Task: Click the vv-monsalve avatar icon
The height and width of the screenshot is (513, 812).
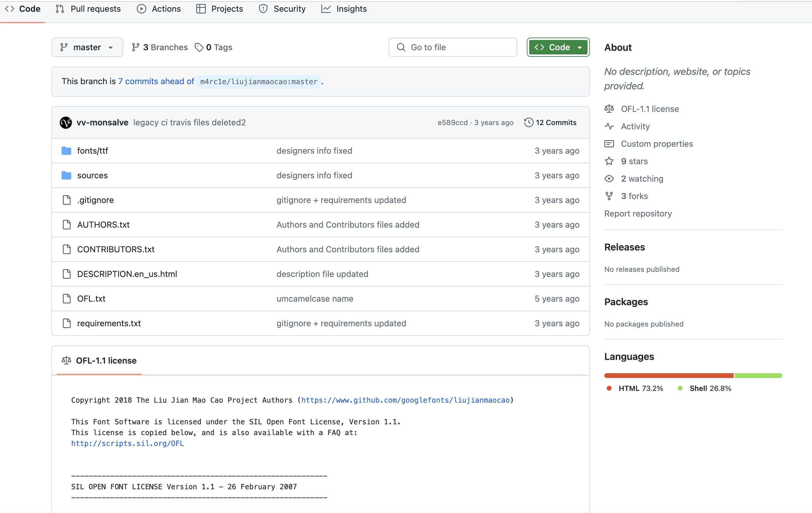Action: coord(66,122)
